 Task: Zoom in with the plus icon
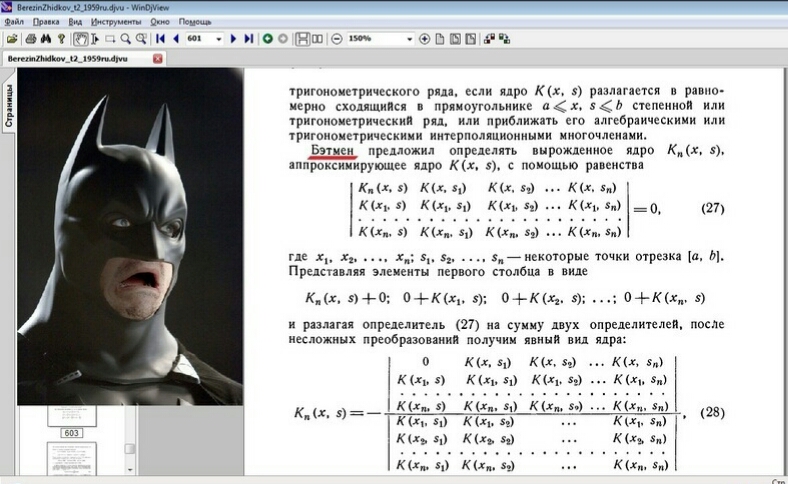click(x=425, y=39)
